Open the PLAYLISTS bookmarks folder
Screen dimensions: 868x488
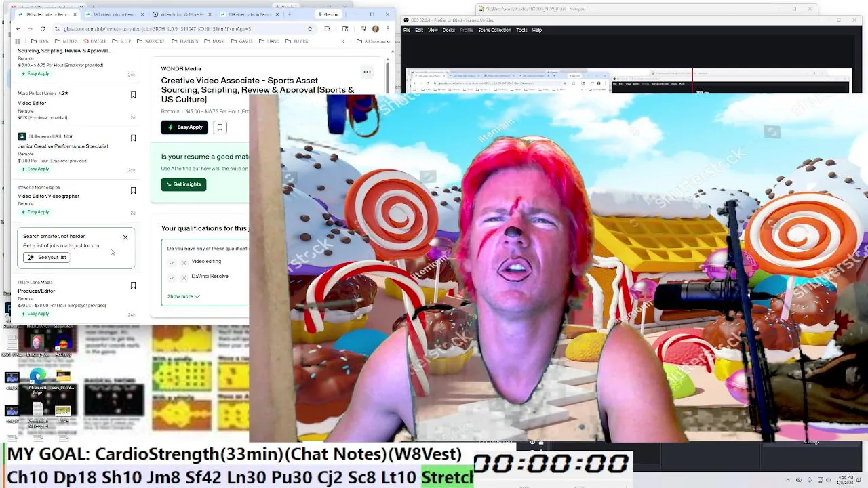pos(184,41)
